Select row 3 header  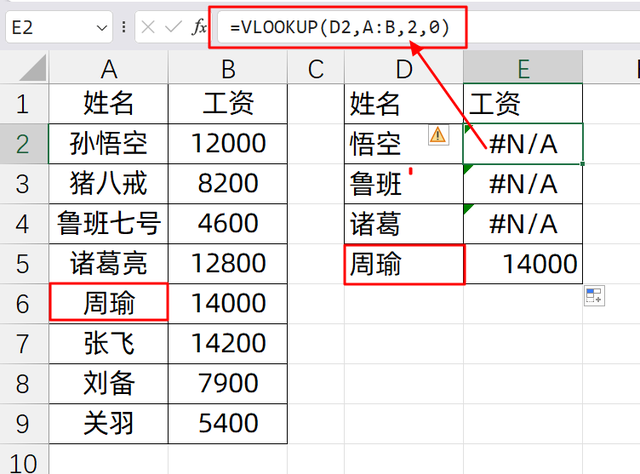pos(24,184)
